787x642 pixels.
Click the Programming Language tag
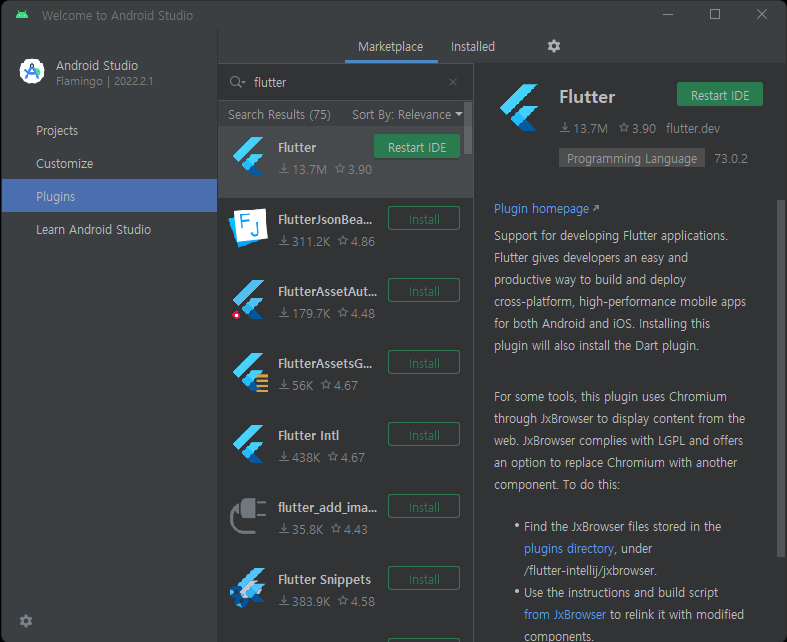632,159
